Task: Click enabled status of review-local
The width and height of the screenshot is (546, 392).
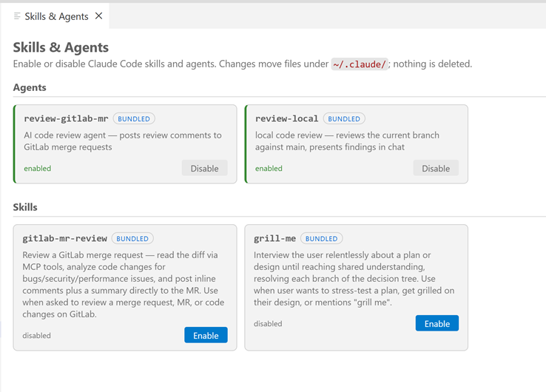Action: (x=269, y=169)
